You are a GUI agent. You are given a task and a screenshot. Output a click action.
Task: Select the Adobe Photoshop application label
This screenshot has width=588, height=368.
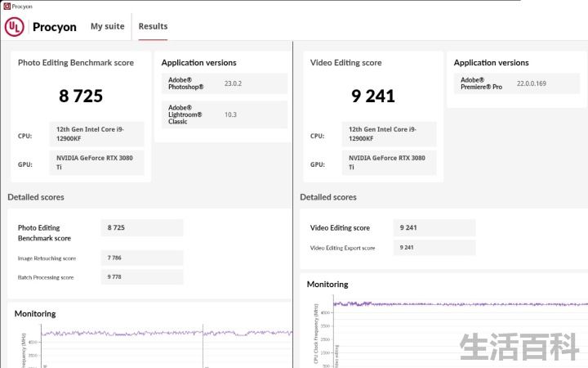coord(185,83)
